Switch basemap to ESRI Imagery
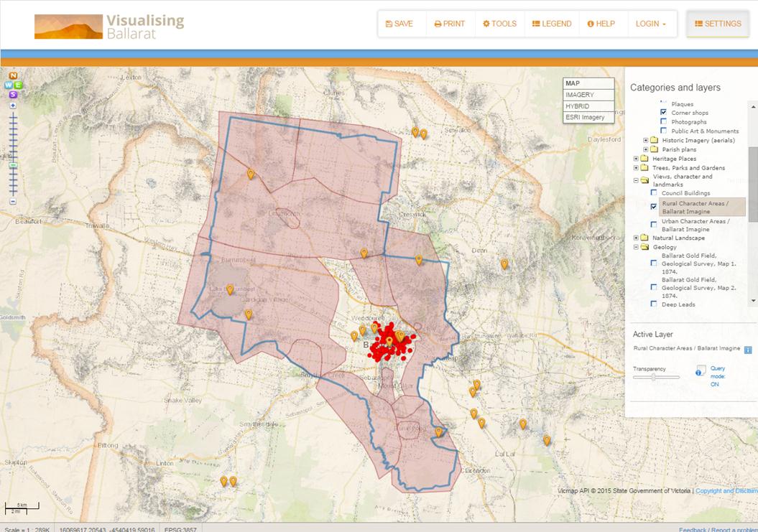The width and height of the screenshot is (758, 532). (588, 117)
